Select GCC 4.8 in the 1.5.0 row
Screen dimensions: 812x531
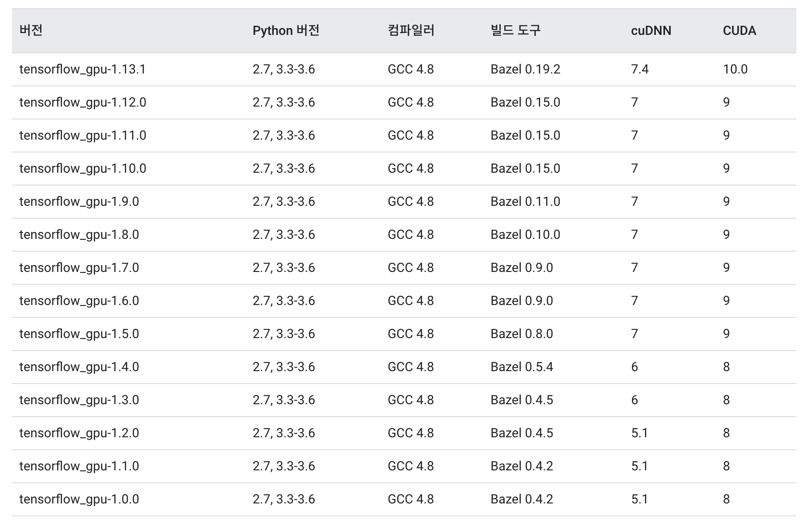(x=411, y=334)
